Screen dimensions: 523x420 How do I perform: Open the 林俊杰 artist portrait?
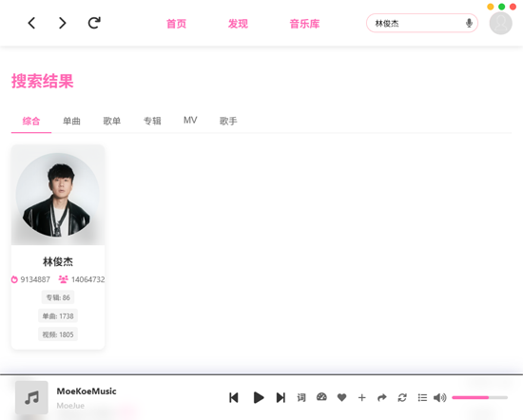[x=58, y=195]
